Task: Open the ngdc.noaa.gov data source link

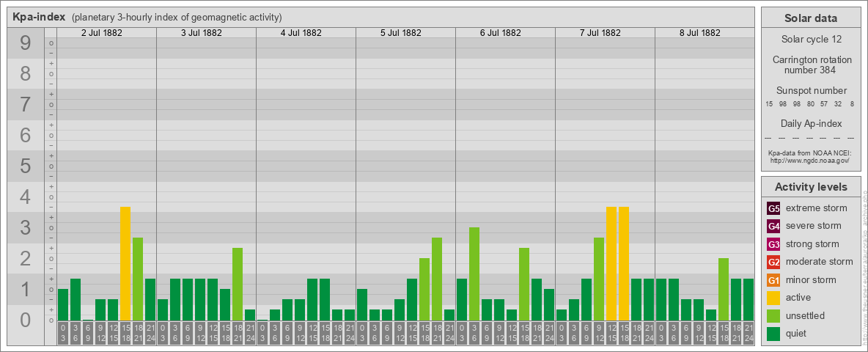Action: click(x=809, y=160)
